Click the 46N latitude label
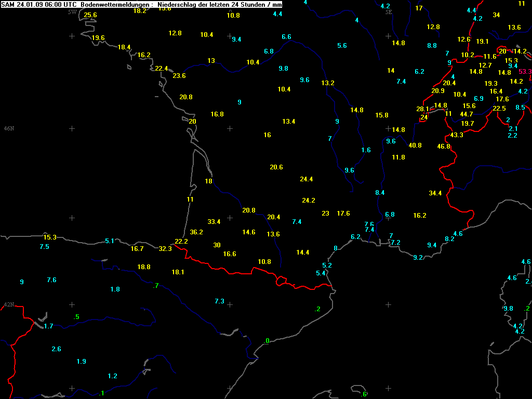Viewport: 532px width, 399px height. click(x=9, y=128)
